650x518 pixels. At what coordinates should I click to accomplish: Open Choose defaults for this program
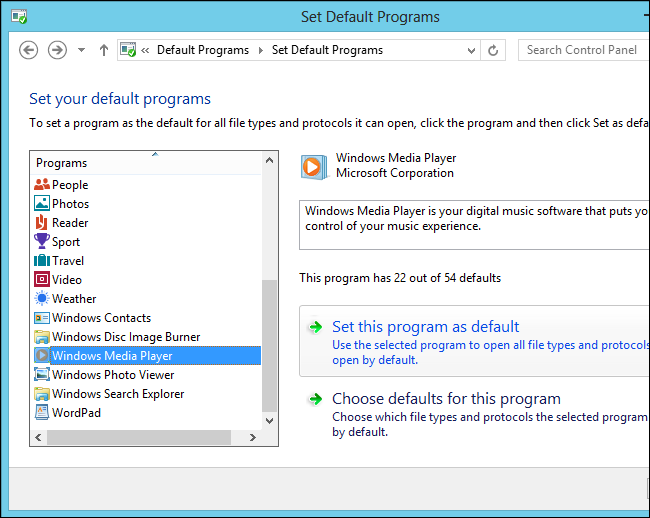[446, 399]
